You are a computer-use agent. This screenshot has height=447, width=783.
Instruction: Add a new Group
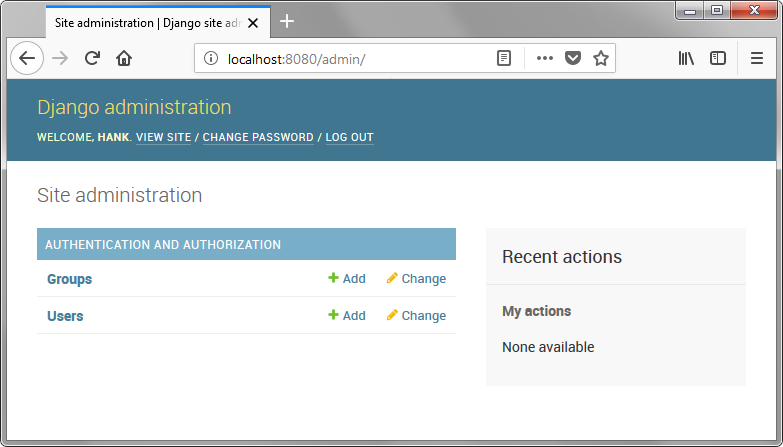347,278
